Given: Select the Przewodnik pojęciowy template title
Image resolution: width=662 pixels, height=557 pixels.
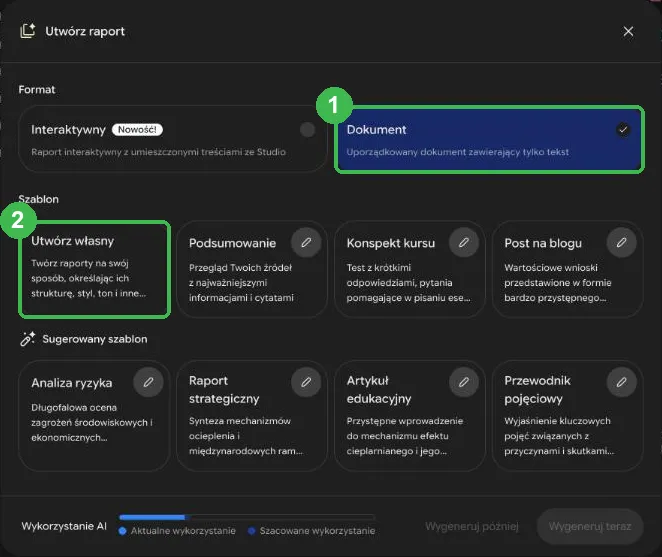Looking at the screenshot, I should 537,390.
